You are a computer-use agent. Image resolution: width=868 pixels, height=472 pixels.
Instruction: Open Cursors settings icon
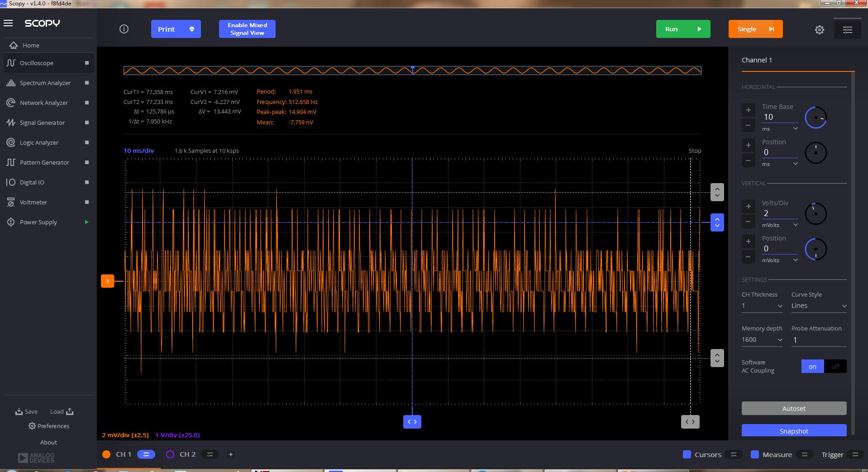[734, 454]
